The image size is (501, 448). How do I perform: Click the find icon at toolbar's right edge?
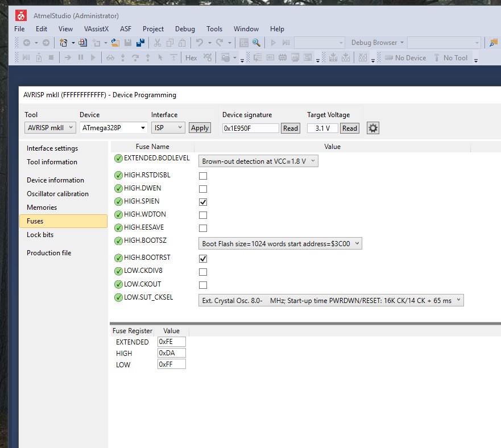click(x=494, y=43)
